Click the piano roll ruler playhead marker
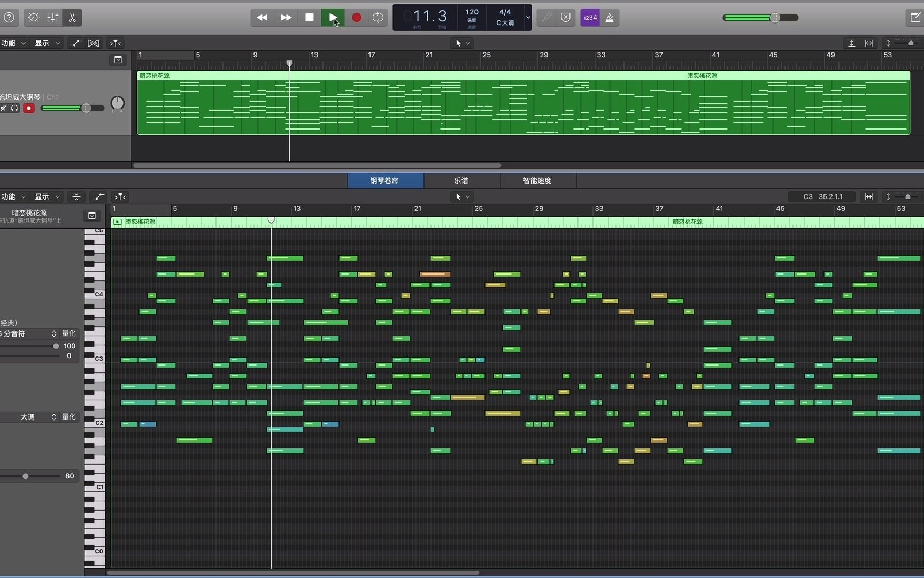The height and width of the screenshot is (578, 924). tap(271, 220)
